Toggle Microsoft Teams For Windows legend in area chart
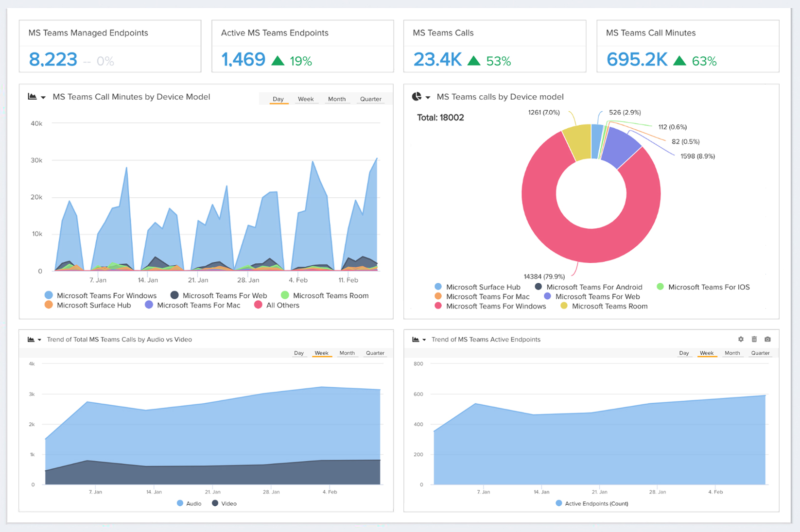The width and height of the screenshot is (800, 532). (x=101, y=295)
